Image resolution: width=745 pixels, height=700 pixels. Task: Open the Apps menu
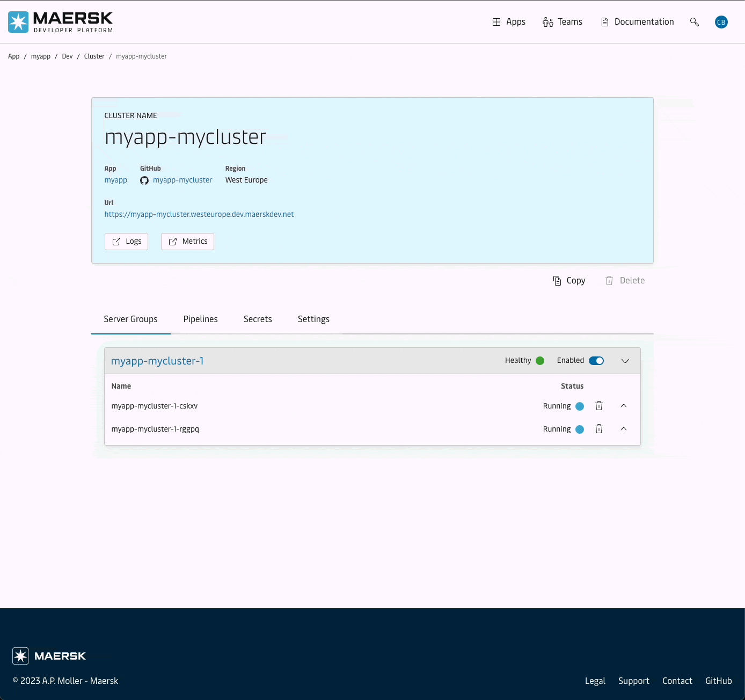509,22
